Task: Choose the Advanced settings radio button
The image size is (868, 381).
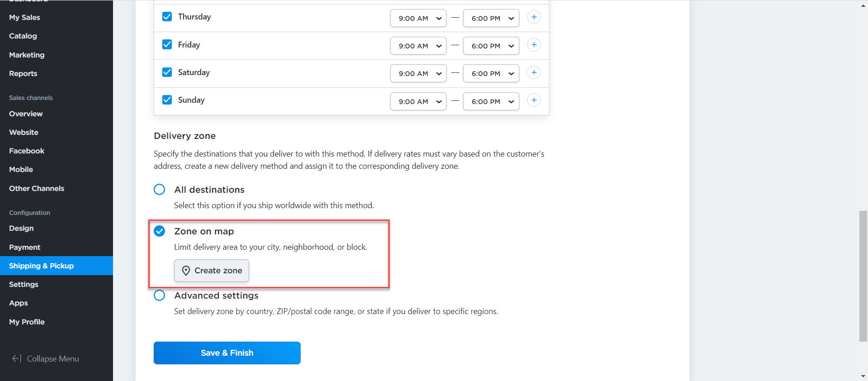Action: 160,295
